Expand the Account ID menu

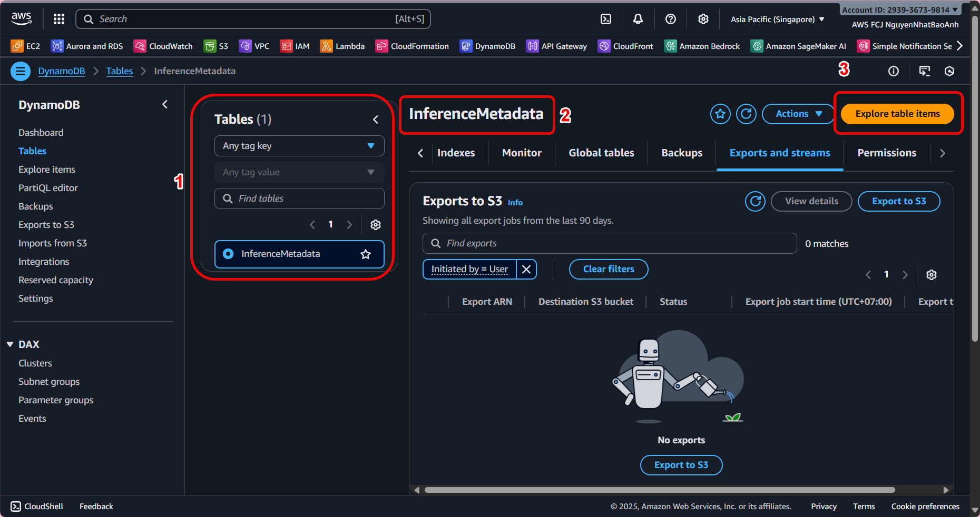pyautogui.click(x=900, y=9)
